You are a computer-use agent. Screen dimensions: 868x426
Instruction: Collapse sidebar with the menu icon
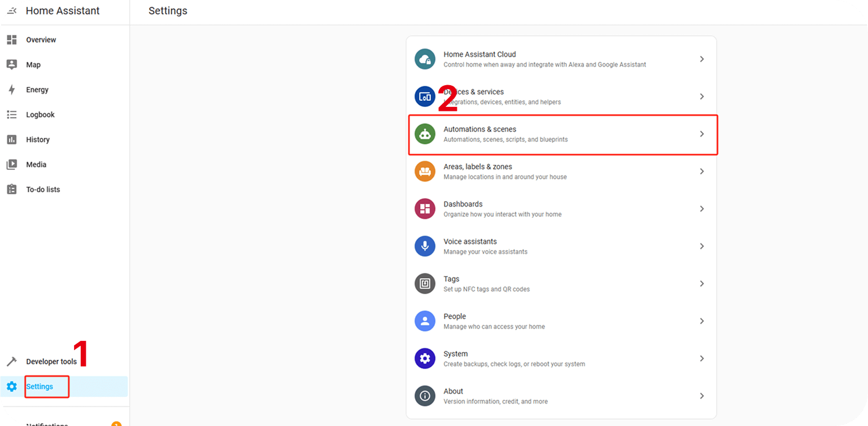(x=12, y=11)
